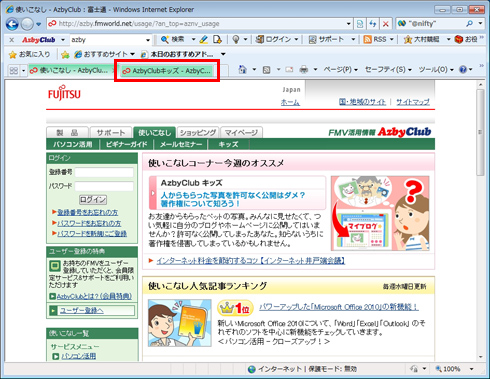
Task: Select the ショッピング site tab
Action: coord(198,133)
